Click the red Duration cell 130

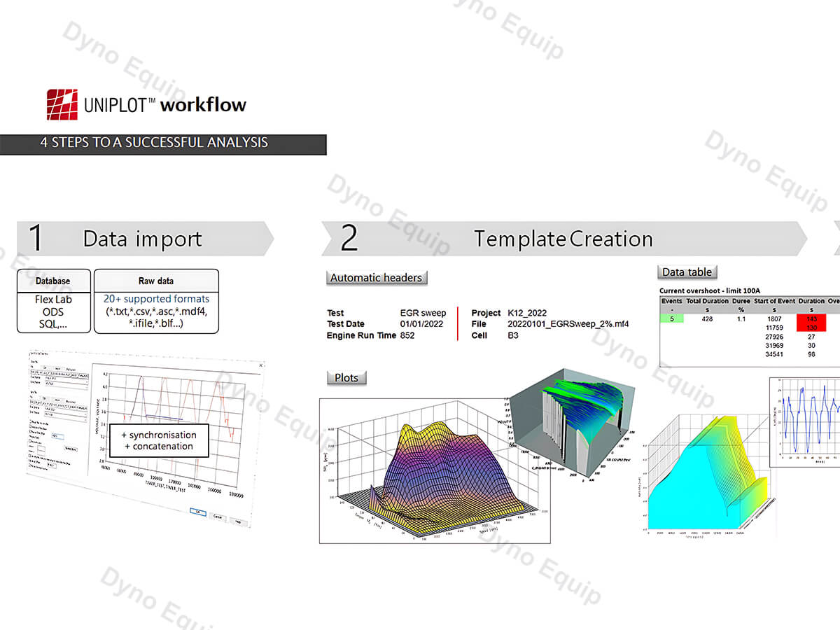pos(812,328)
